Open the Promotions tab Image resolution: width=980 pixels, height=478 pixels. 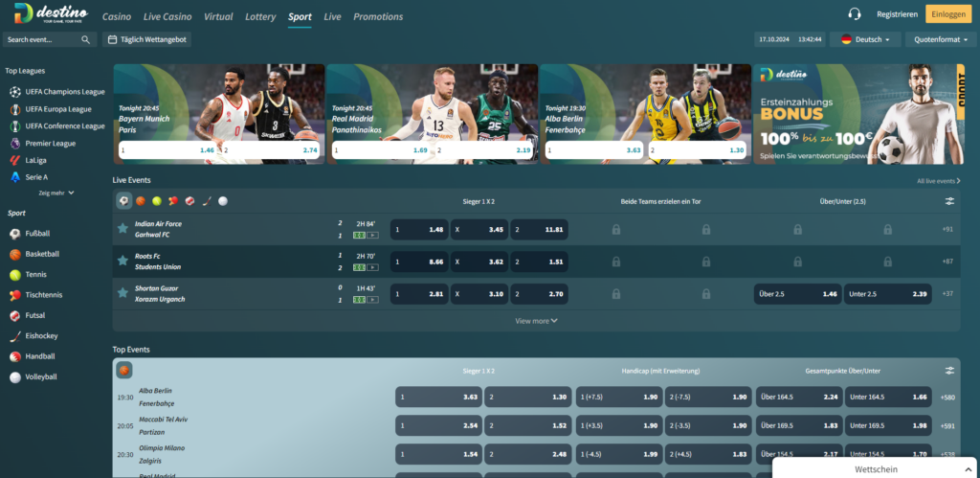point(377,17)
